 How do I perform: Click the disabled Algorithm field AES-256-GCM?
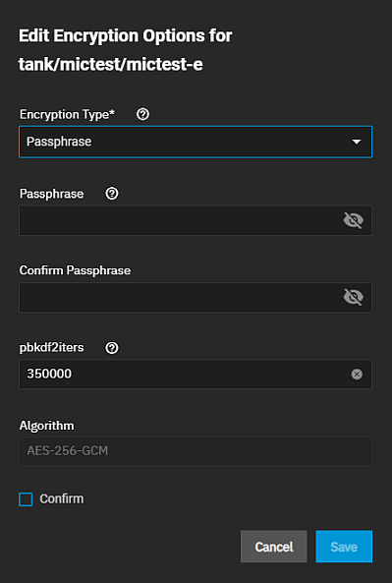(196, 451)
